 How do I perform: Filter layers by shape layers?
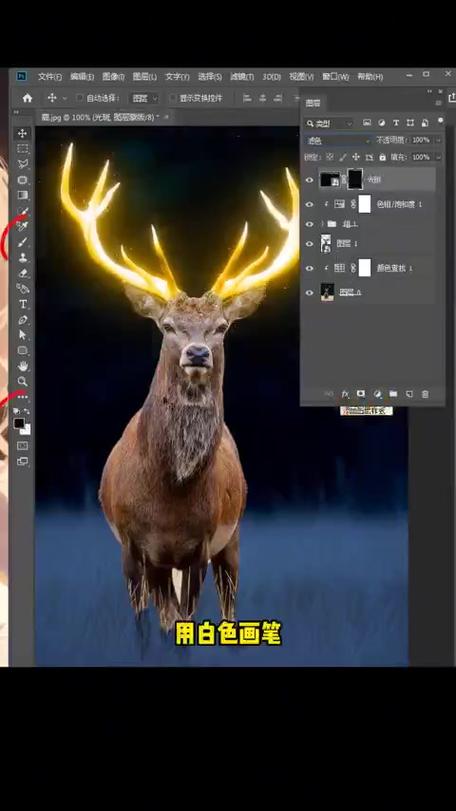coord(411,123)
